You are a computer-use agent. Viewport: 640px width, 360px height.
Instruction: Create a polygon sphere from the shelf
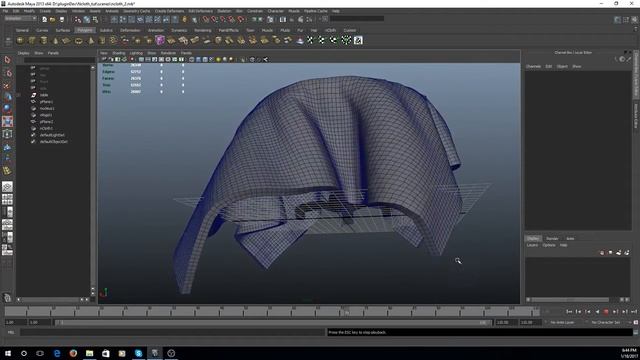coord(20,40)
